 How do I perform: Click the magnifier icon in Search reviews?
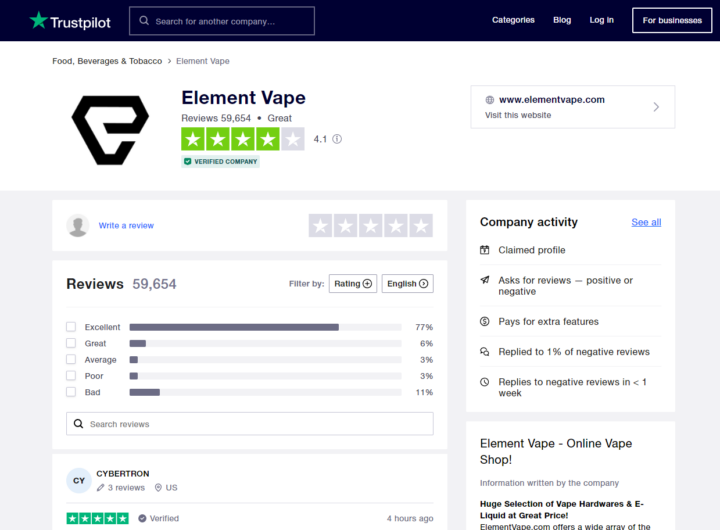tap(79, 423)
